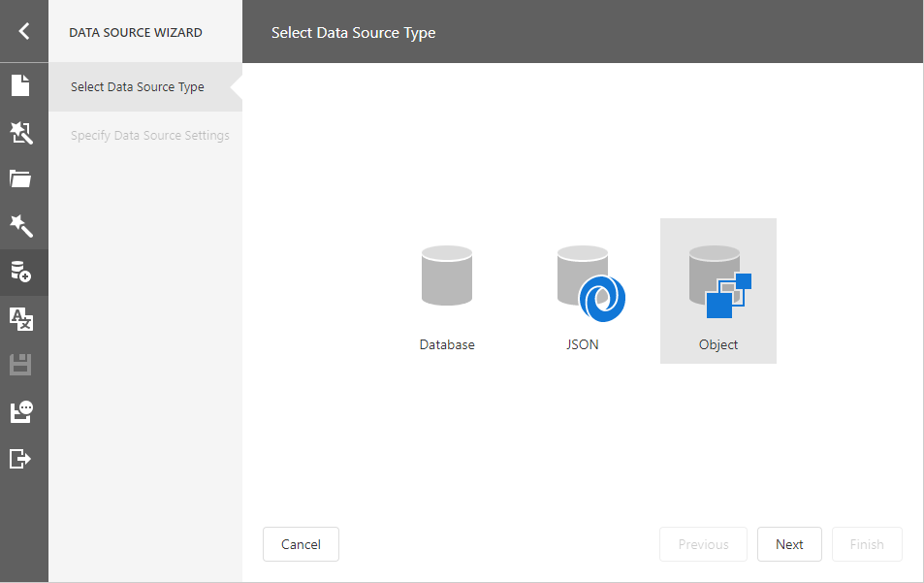Viewport: 924px width, 583px height.
Task: Select the Add Data Source icon
Action: 21,272
